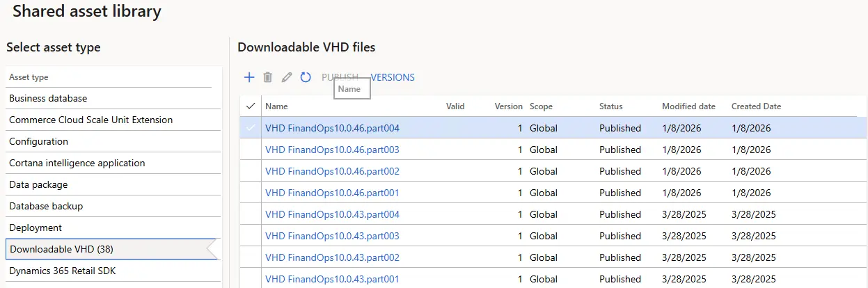Click the Asset type list header

click(29, 77)
